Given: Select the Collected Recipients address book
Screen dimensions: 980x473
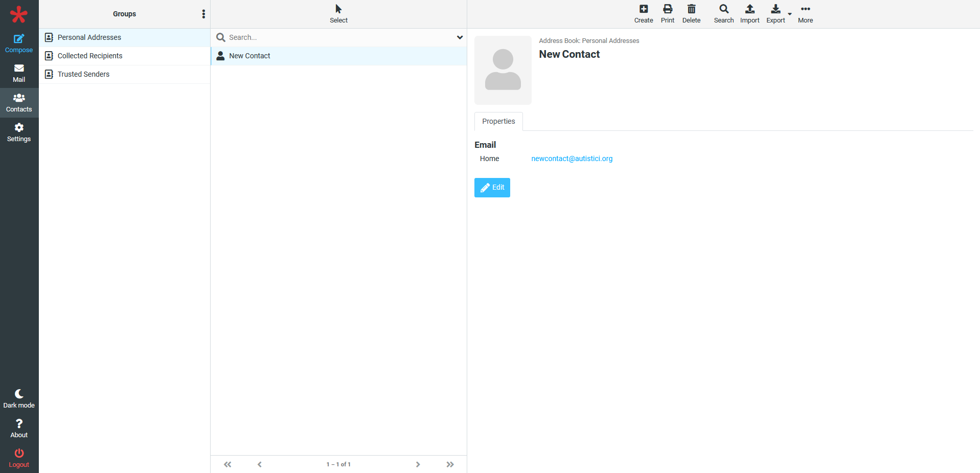Looking at the screenshot, I should 90,56.
